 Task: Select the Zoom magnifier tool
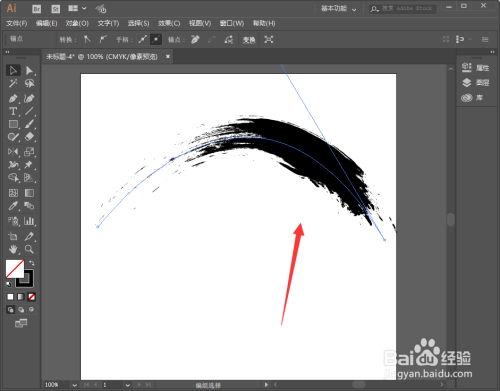[x=29, y=249]
